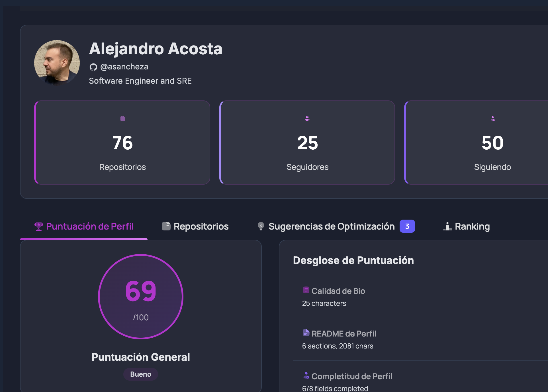Click the notification badge showing 3

pos(407,226)
